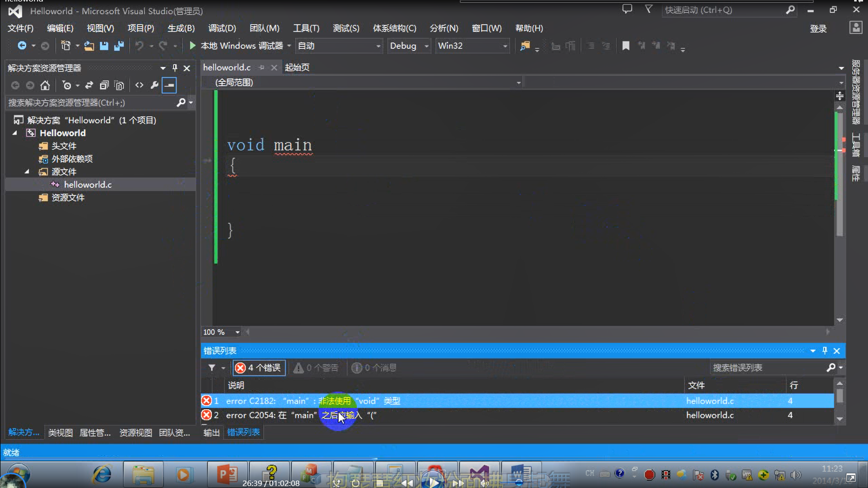This screenshot has width=868, height=488.
Task: Click the collapse all icon in Solution Explorer
Action: [104, 85]
